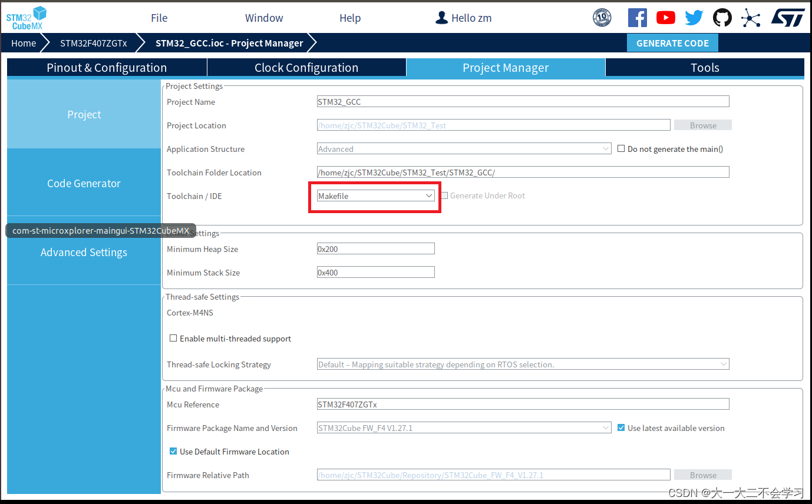This screenshot has height=504, width=812.
Task: Open Firmware Package Name and Version dropdown
Action: 464,427
